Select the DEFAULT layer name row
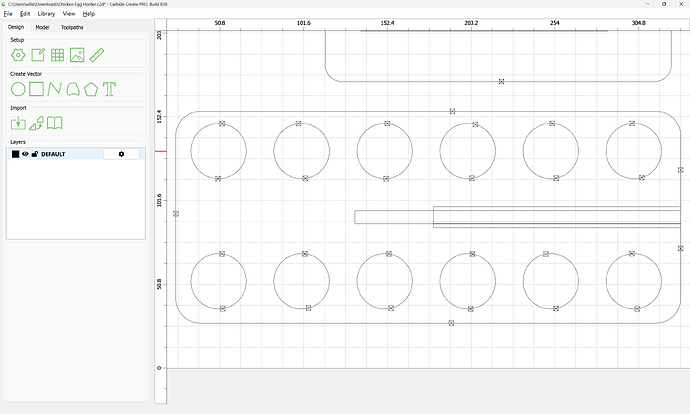Image resolution: width=690 pixels, height=414 pixels. point(60,154)
